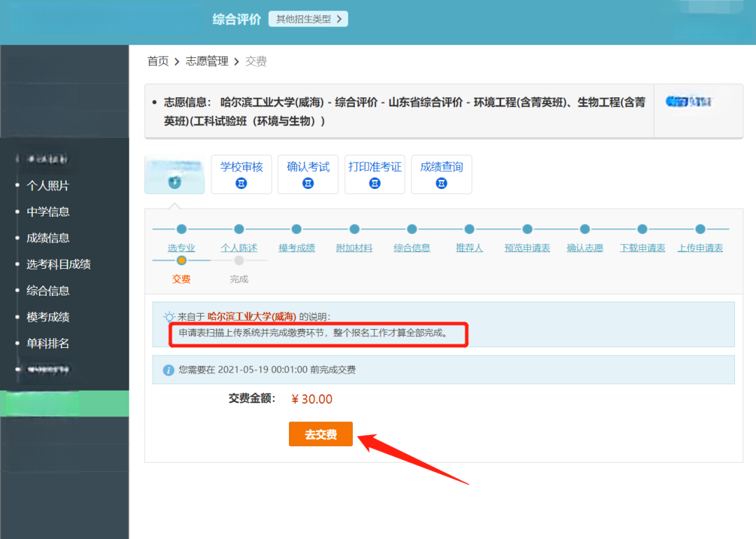Select 个人照片 in the sidebar
756x539 pixels.
click(48, 185)
